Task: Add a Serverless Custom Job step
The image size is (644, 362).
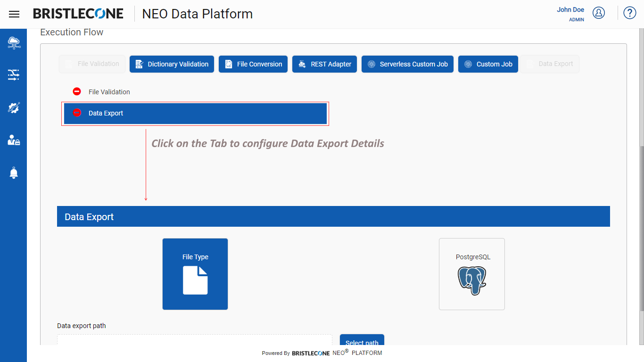Action: click(x=407, y=64)
